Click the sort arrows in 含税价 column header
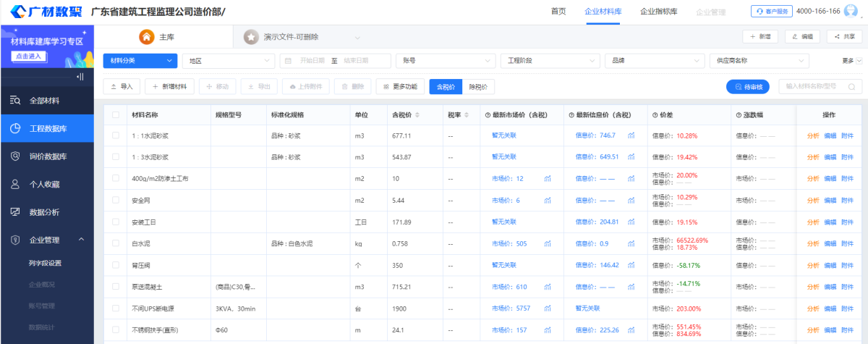This screenshot has height=344, width=868. tap(417, 115)
